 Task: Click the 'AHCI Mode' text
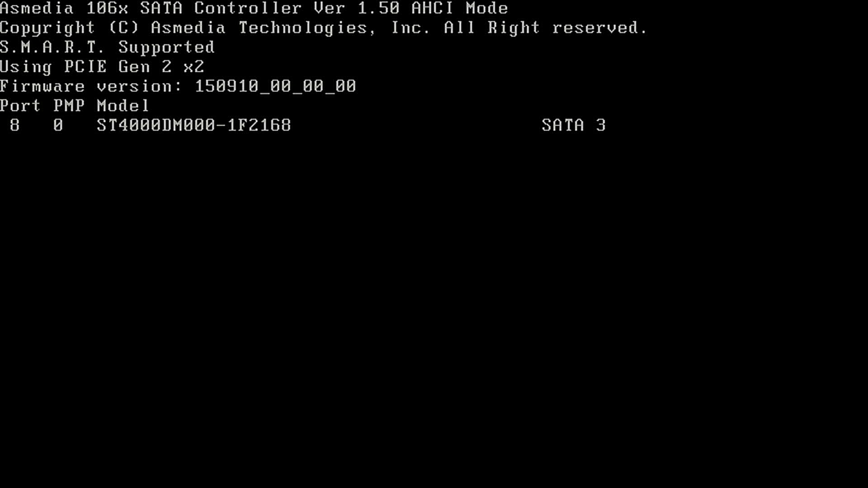[460, 8]
